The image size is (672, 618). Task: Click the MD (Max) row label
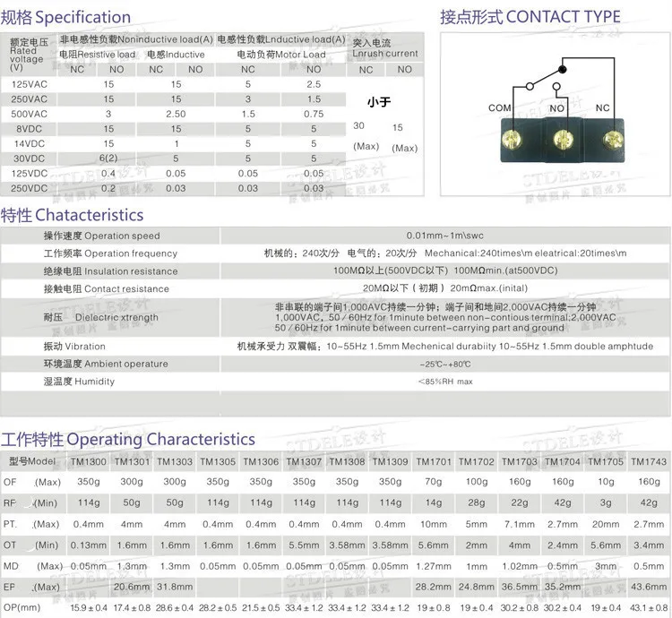tap(33, 566)
